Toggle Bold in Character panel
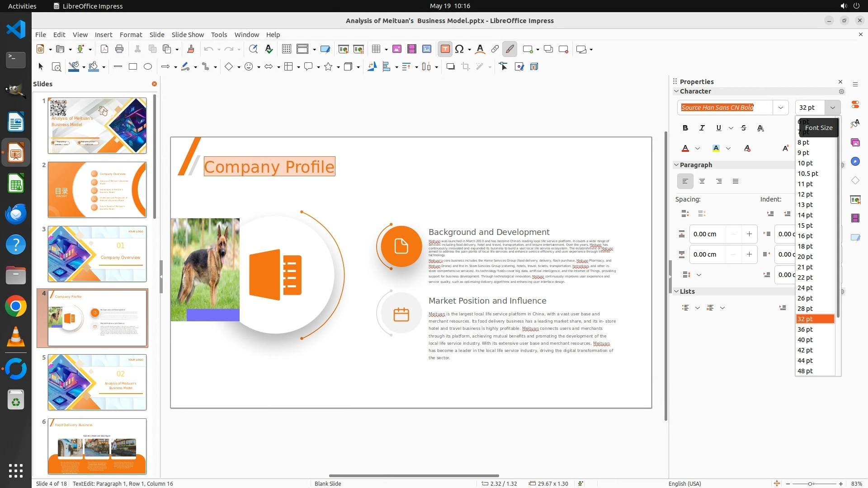This screenshot has width=868, height=488. click(685, 128)
